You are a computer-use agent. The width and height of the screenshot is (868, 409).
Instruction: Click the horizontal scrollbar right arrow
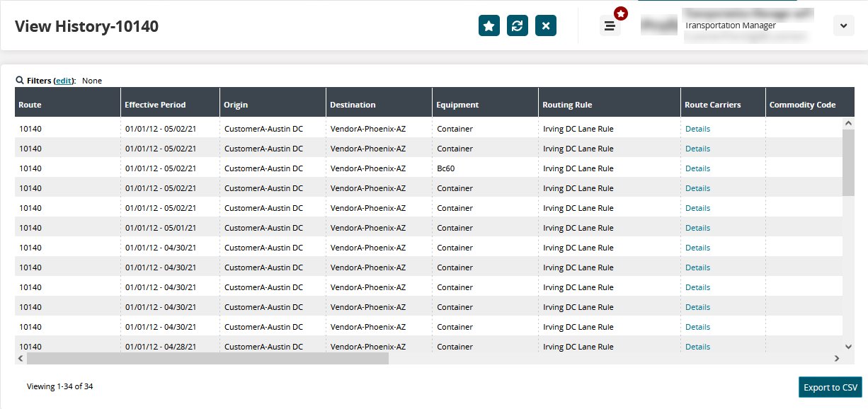(836, 359)
